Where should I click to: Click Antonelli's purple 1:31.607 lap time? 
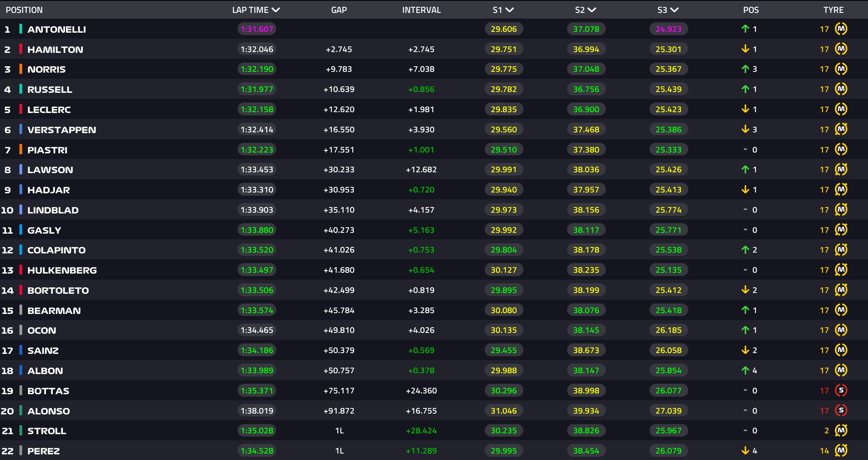click(257, 29)
